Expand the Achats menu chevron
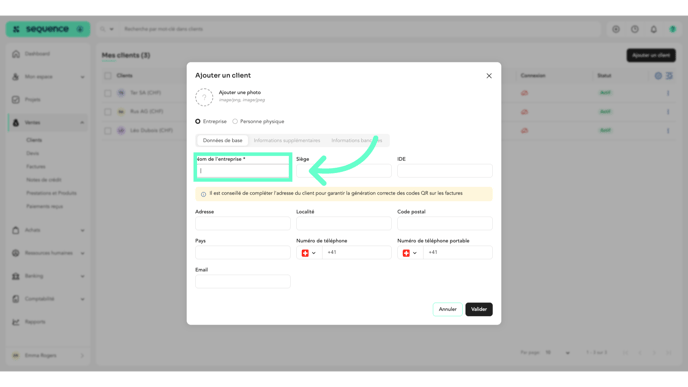 pos(82,230)
